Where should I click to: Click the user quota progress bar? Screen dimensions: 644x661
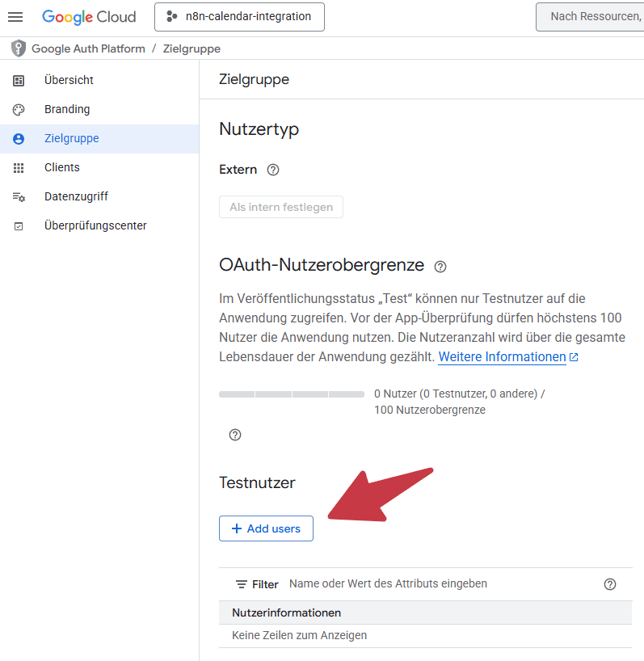[292, 394]
